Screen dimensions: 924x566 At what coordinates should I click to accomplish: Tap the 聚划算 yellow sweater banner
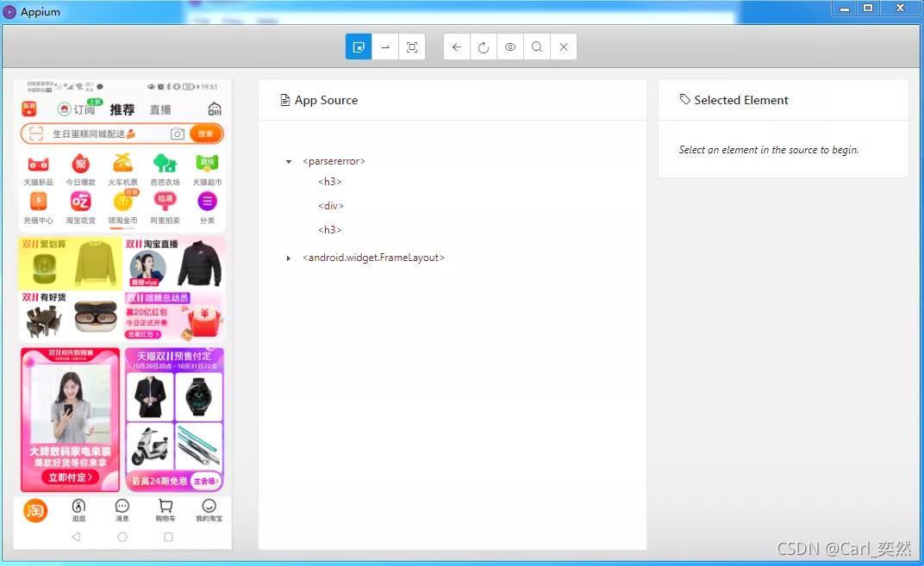(x=70, y=264)
